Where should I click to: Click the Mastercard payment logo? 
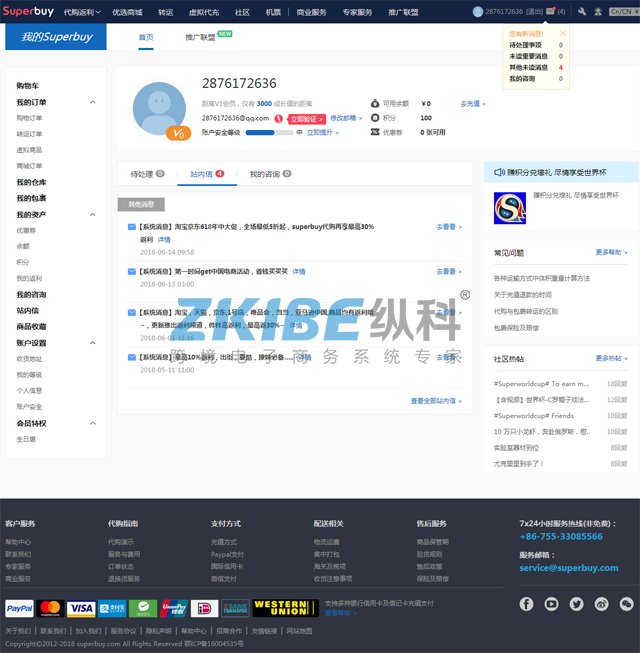(50, 608)
